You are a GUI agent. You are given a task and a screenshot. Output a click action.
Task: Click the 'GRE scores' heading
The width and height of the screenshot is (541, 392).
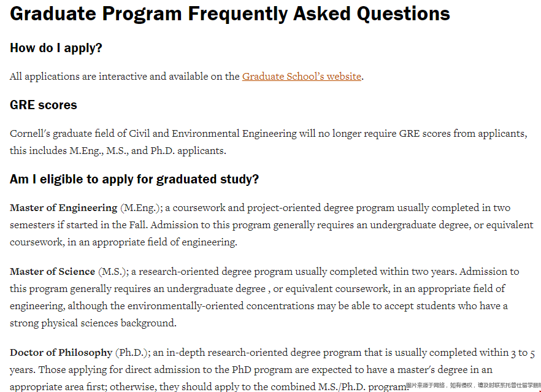coord(43,105)
